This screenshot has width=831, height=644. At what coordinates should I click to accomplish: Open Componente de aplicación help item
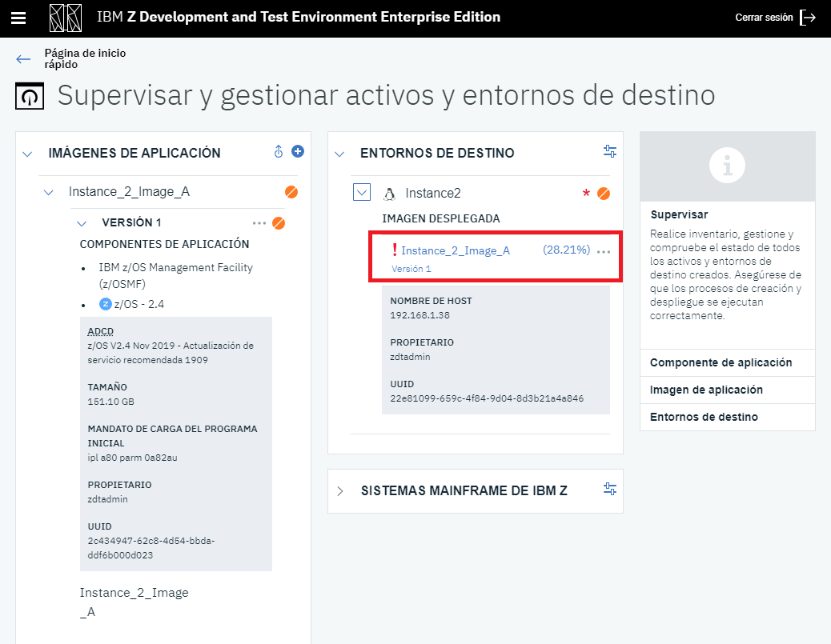pyautogui.click(x=727, y=362)
